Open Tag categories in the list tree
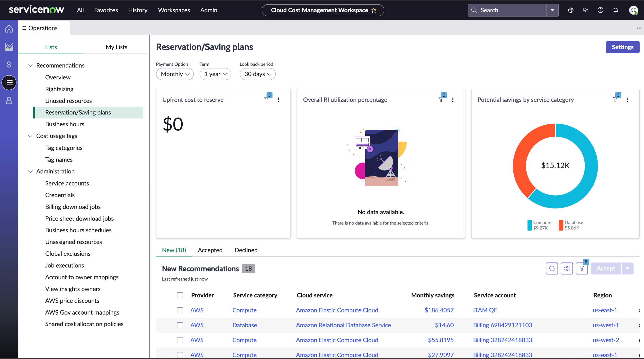The width and height of the screenshot is (644, 359). [x=64, y=148]
